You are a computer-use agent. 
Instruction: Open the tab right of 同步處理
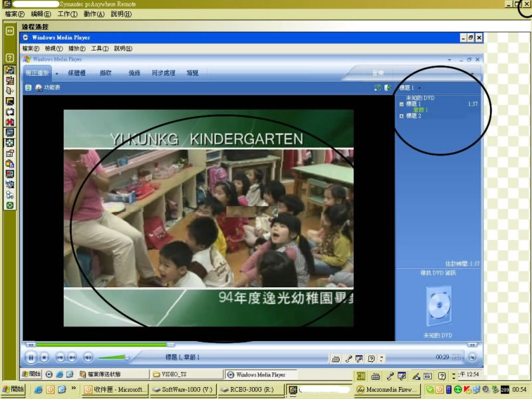click(x=192, y=73)
